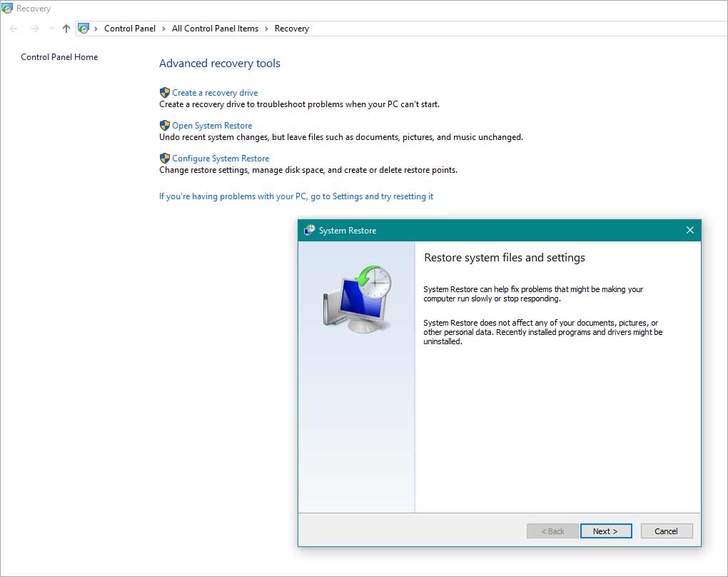The height and width of the screenshot is (577, 728).
Task: Expand chevron after All Control Panel Items
Action: [x=266, y=29]
